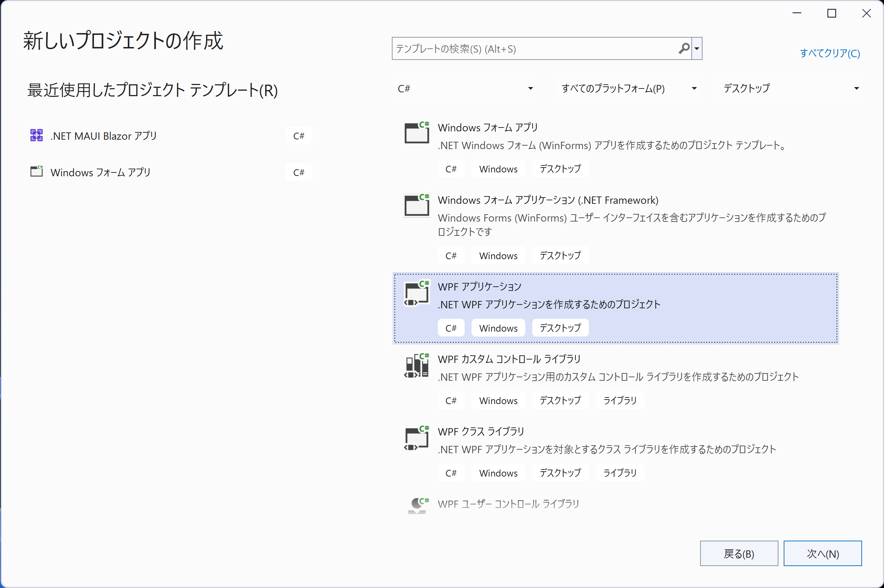Click デスクトップ tag under WPF アプリケーション

click(x=560, y=328)
